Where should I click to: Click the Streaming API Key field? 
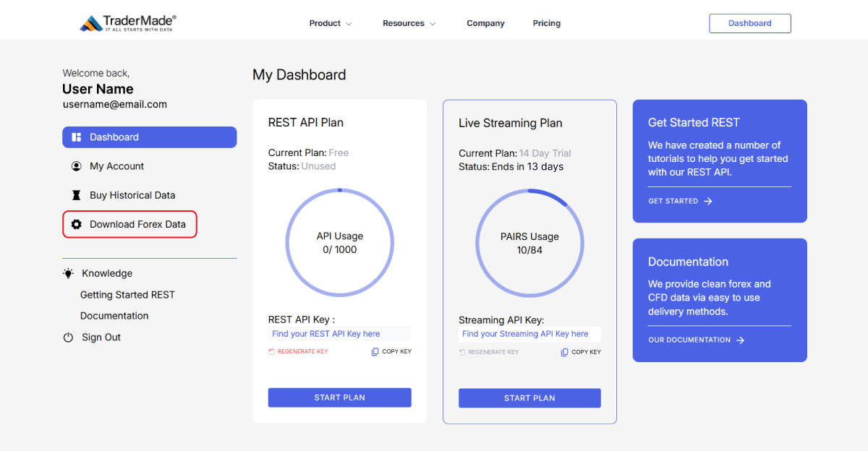pos(529,334)
